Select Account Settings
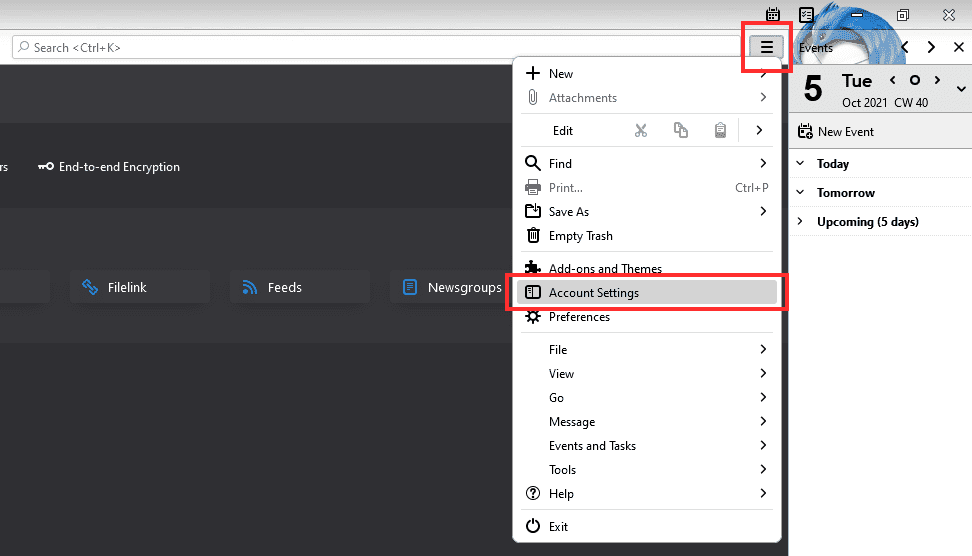972x556 pixels. coord(647,293)
